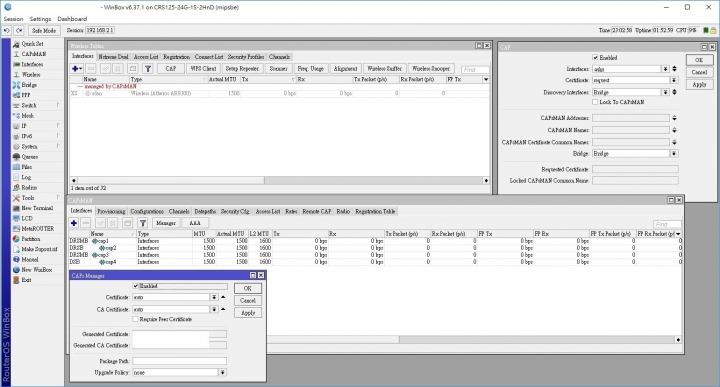This screenshot has height=387, width=720.
Task: Switch to Registration Table tab in CAPsMAN
Action: pyautogui.click(x=375, y=212)
